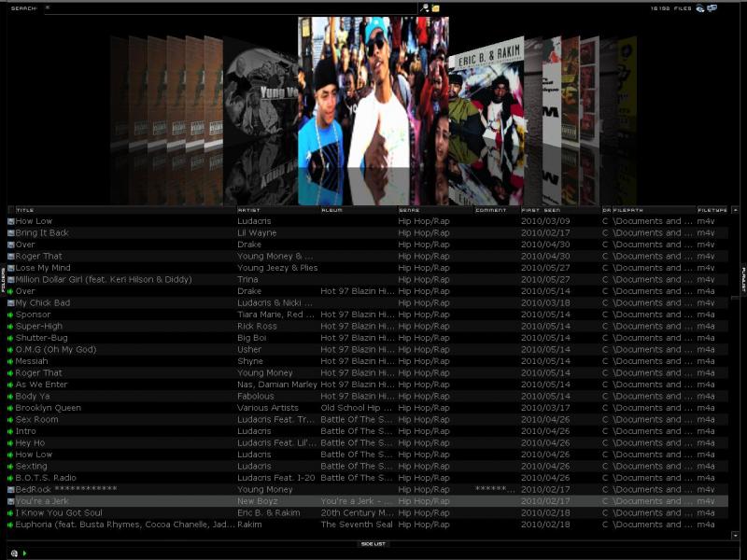This screenshot has height=560, width=747.
Task: Click the monitor icon at far top right
Action: click(x=712, y=8)
